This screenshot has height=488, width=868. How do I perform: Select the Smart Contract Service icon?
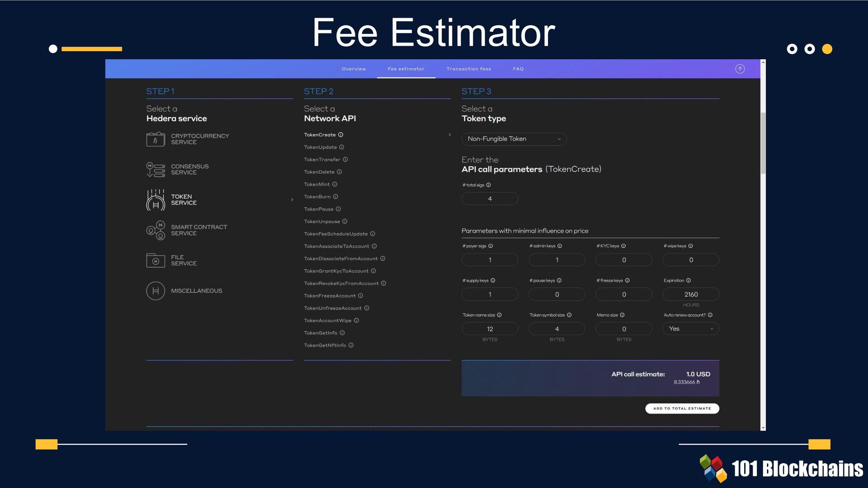click(156, 230)
